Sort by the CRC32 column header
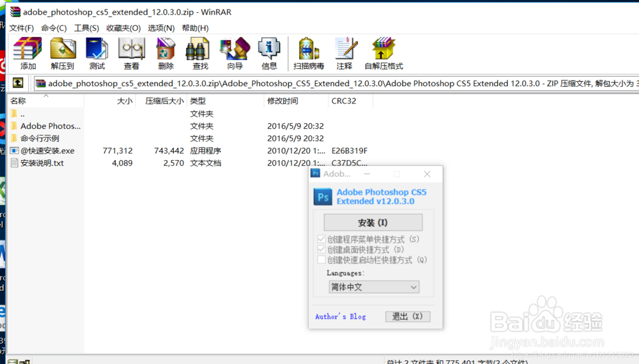 tap(350, 100)
